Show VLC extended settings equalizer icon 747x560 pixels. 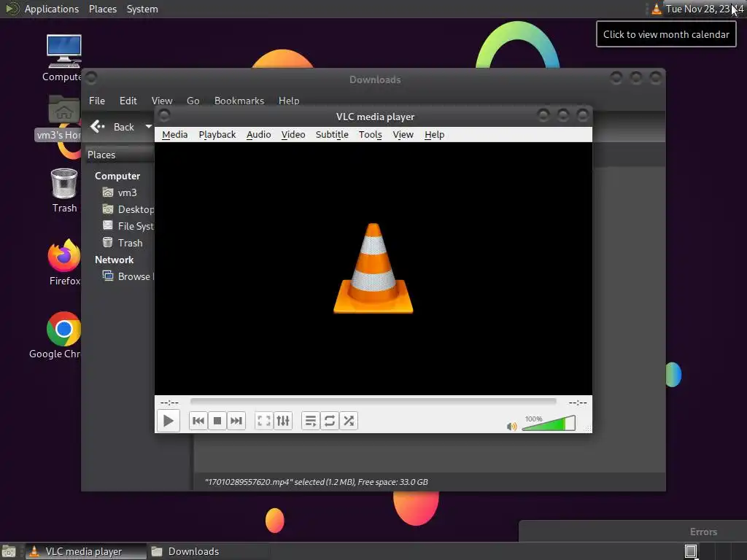[x=283, y=421]
